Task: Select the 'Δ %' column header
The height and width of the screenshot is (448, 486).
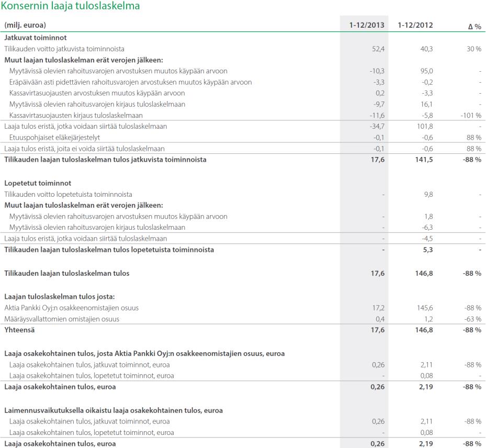Action: 474,27
